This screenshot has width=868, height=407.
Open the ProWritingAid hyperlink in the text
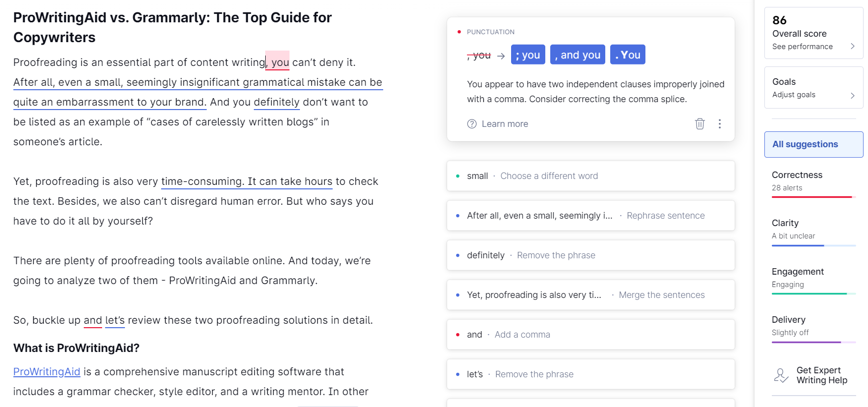pyautogui.click(x=47, y=372)
